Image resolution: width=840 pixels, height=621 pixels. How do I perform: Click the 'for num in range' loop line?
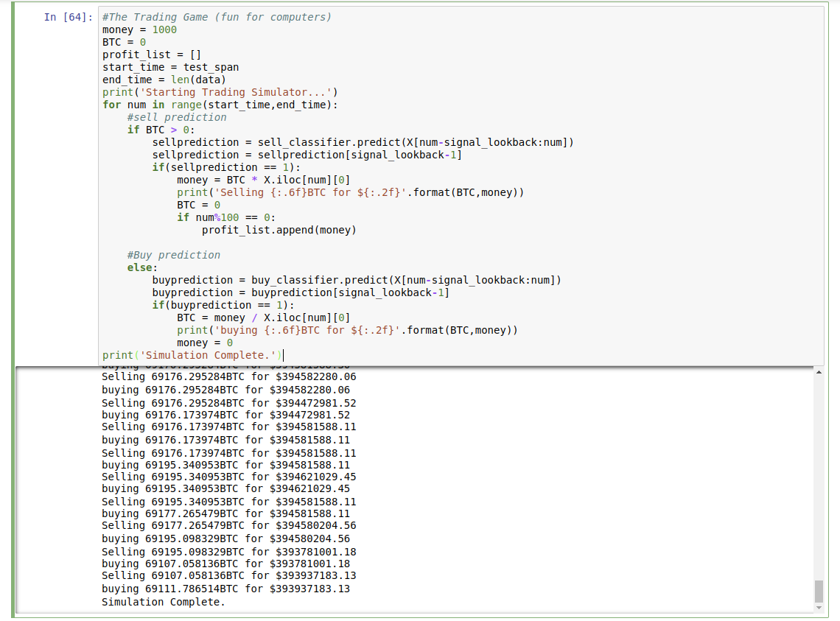220,105
